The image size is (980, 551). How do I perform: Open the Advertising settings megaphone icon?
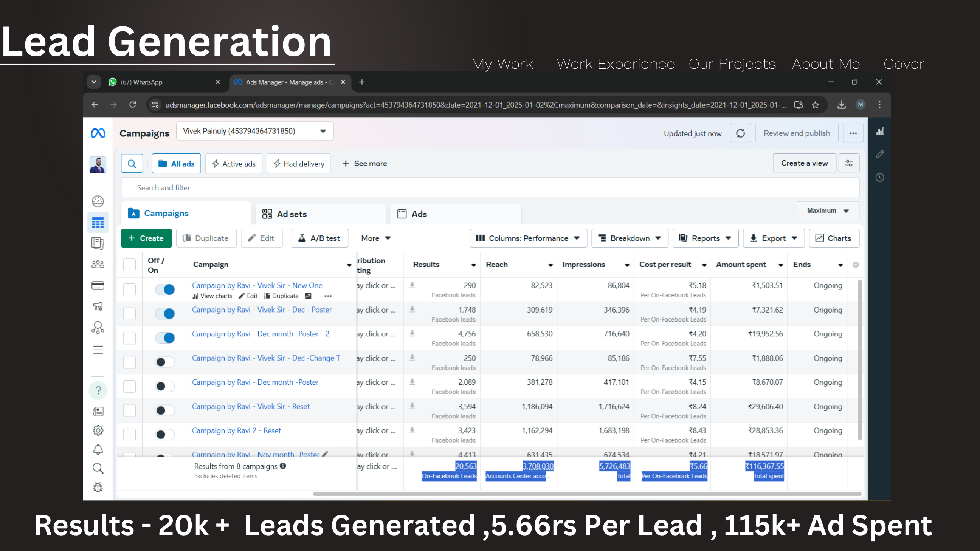pos(98,306)
